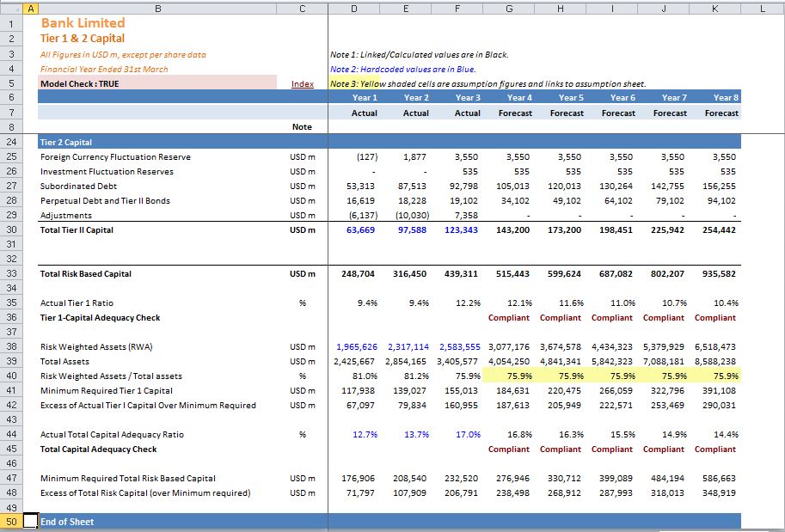Click Year 1 Total Tier II value 63,669
This screenshot has width=785, height=532.
point(360,230)
